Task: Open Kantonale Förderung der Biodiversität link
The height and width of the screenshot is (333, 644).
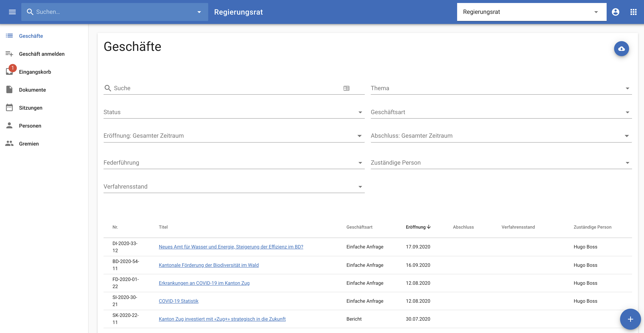Action: (209, 265)
